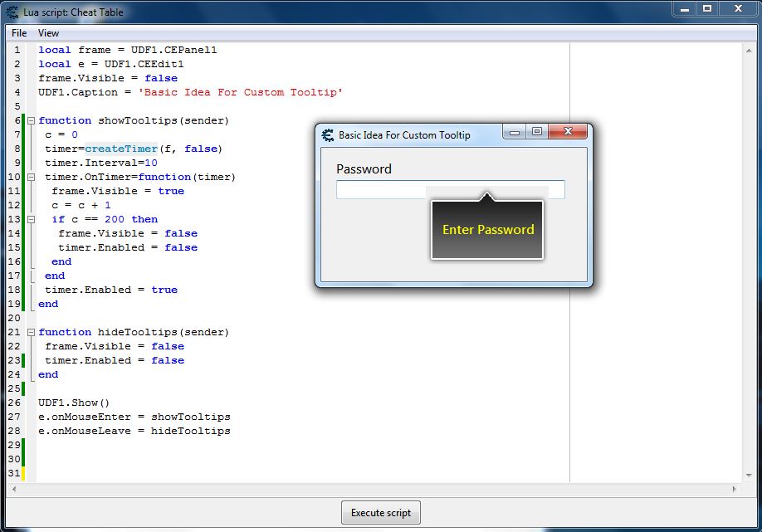Open the File menu
The image size is (762, 532).
[19, 33]
